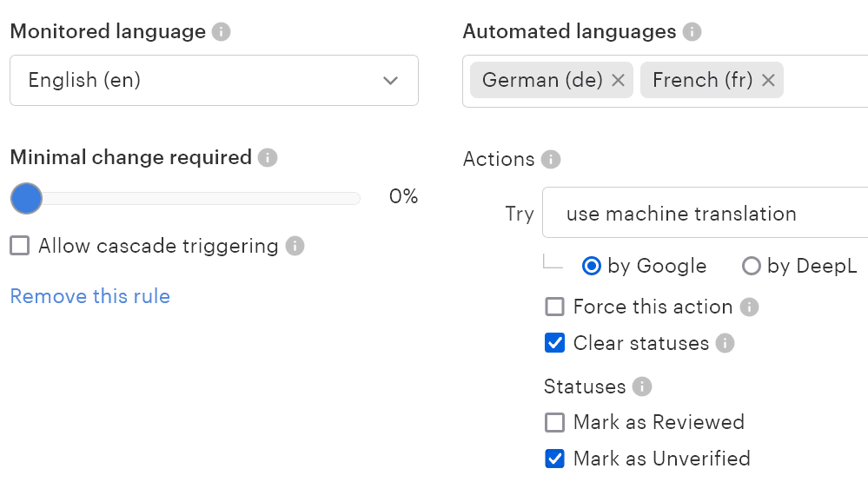868x482 pixels.
Task: Open the Monitored language dropdown
Action: (214, 81)
